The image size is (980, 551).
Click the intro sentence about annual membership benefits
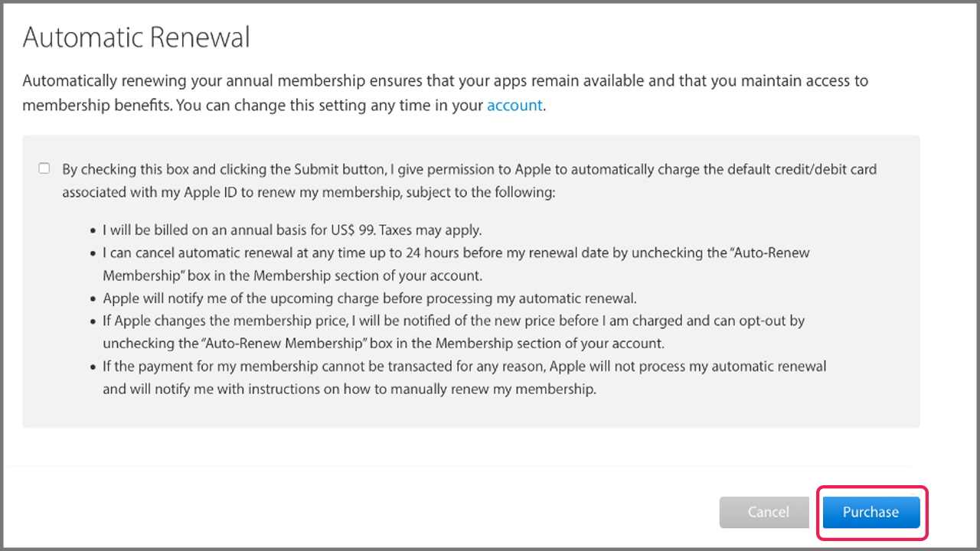tap(444, 81)
